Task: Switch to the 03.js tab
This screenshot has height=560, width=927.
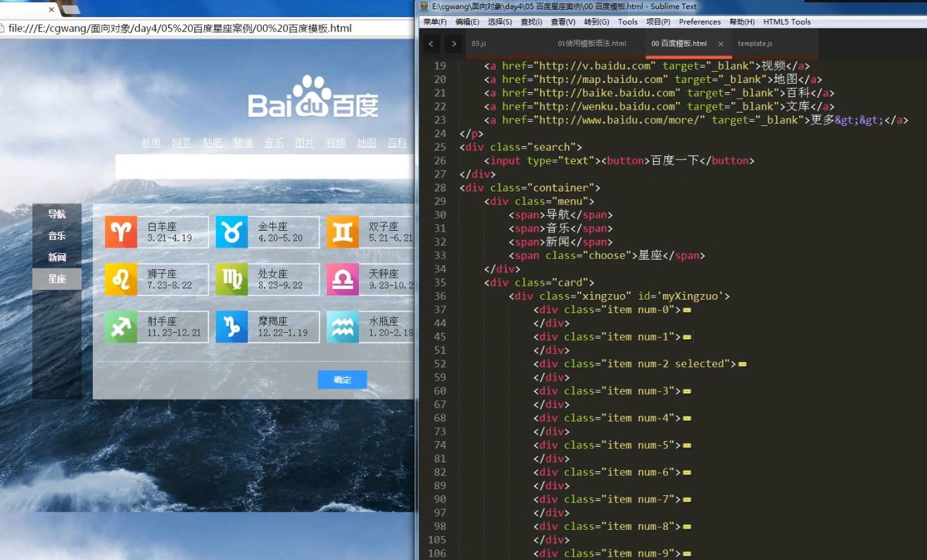Action: 479,44
